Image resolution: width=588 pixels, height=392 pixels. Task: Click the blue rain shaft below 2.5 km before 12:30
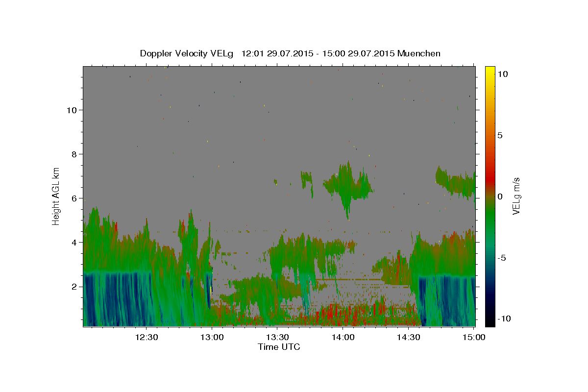coord(118,299)
